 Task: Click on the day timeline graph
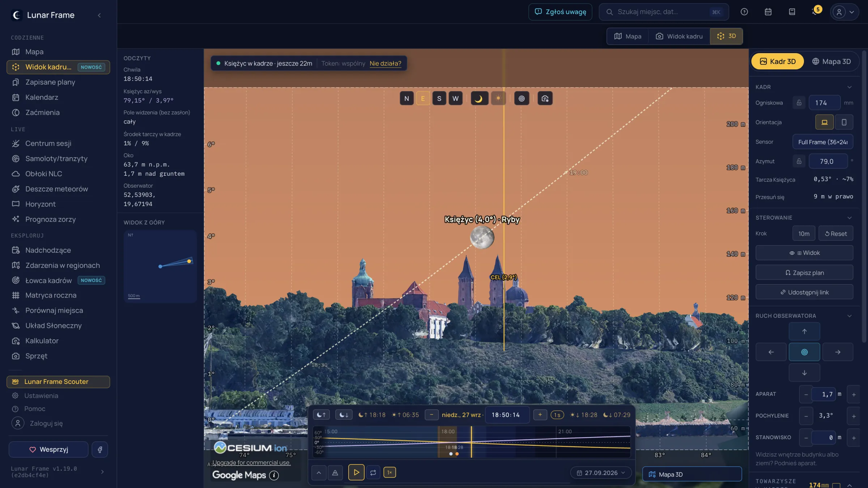[x=471, y=442]
